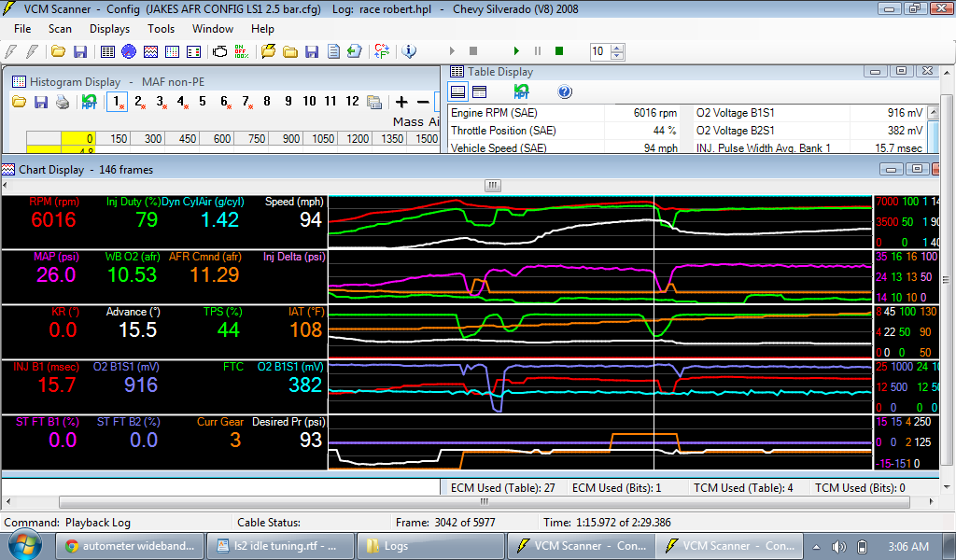
Task: Select histogram 2
Action: click(x=139, y=101)
